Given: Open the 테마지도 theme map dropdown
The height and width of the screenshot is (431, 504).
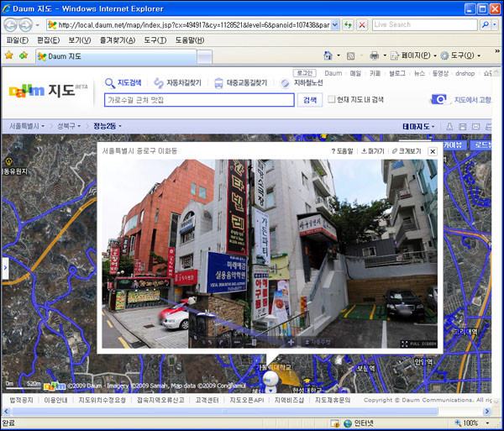Looking at the screenshot, I should pyautogui.click(x=418, y=127).
